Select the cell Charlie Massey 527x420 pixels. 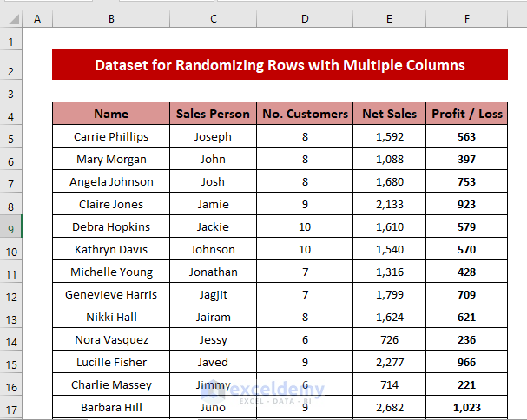(111, 384)
